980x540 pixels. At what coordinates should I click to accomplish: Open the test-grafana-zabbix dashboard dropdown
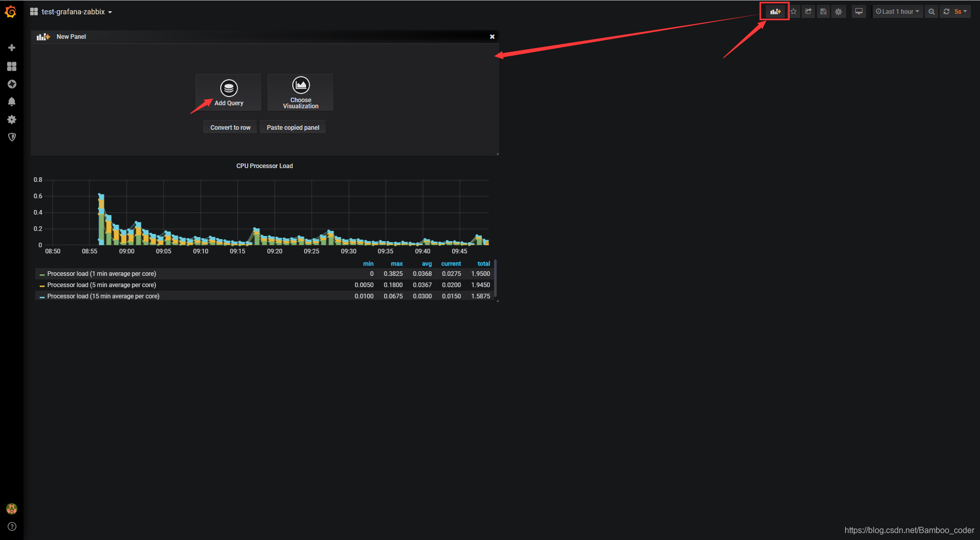coord(77,12)
